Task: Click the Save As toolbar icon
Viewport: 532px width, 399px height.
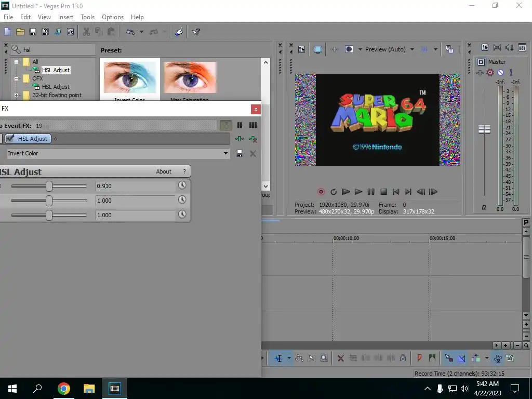Action: pyautogui.click(x=45, y=32)
